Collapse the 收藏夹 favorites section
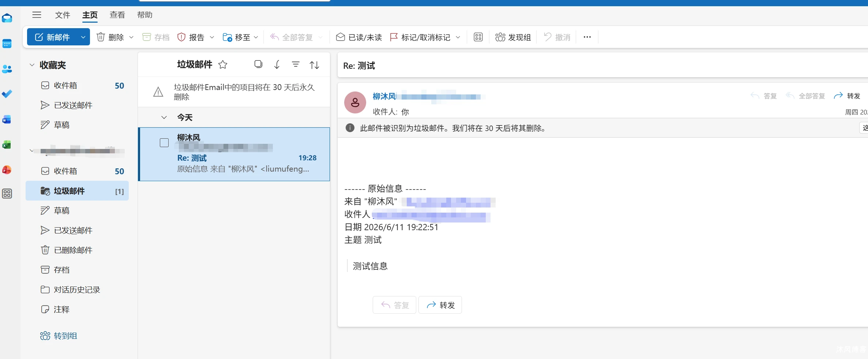Screen dimensions: 868x359 [32, 65]
